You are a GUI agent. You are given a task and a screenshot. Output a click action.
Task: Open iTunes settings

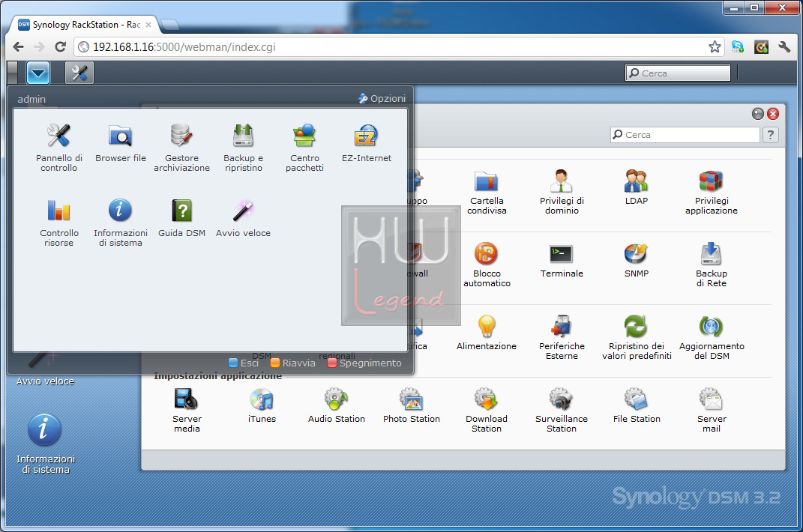point(262,405)
